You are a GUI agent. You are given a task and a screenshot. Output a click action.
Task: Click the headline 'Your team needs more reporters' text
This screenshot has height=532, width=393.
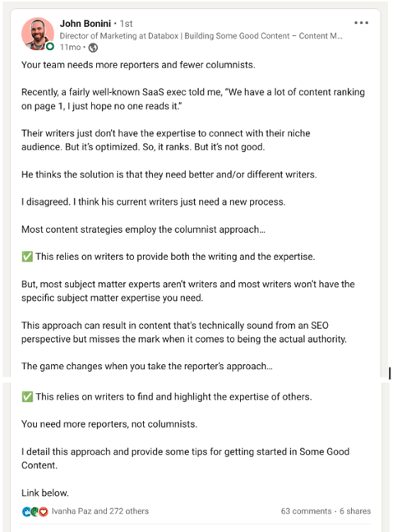click(x=138, y=65)
